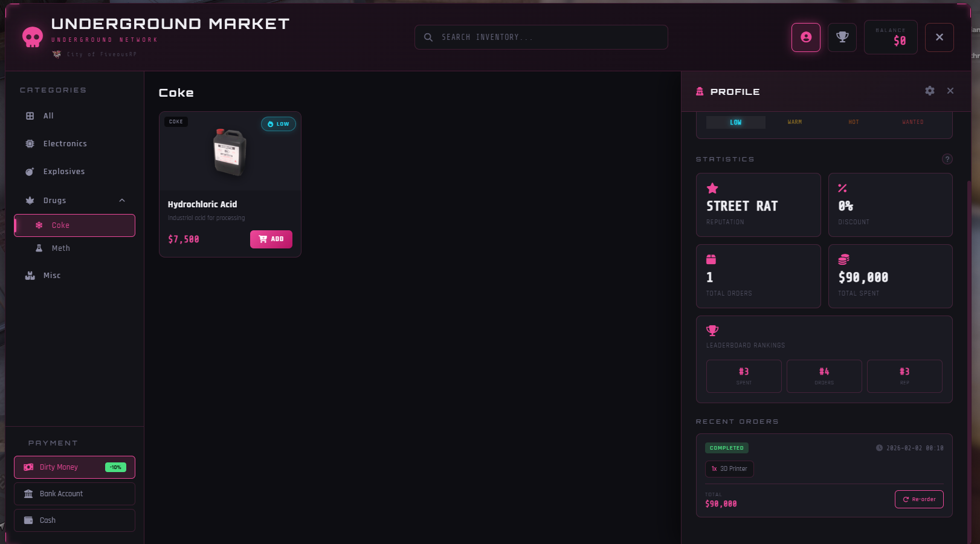Select the LOW heat level
The height and width of the screenshot is (544, 980).
pyautogui.click(x=736, y=122)
